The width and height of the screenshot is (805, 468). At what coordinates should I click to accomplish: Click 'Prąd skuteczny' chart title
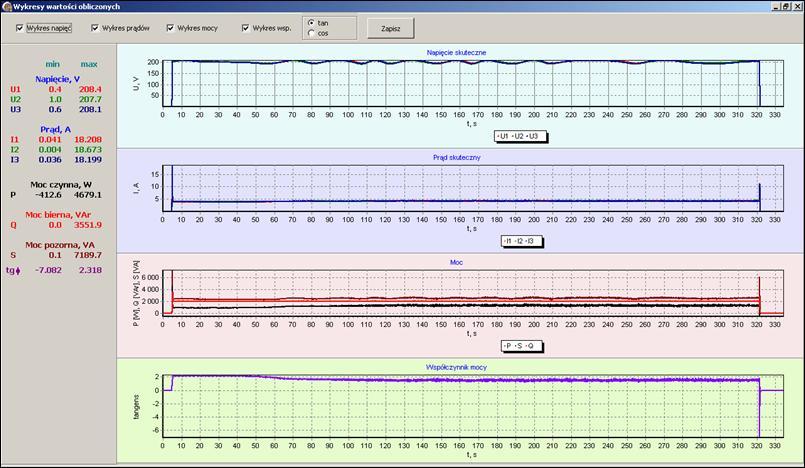point(457,158)
